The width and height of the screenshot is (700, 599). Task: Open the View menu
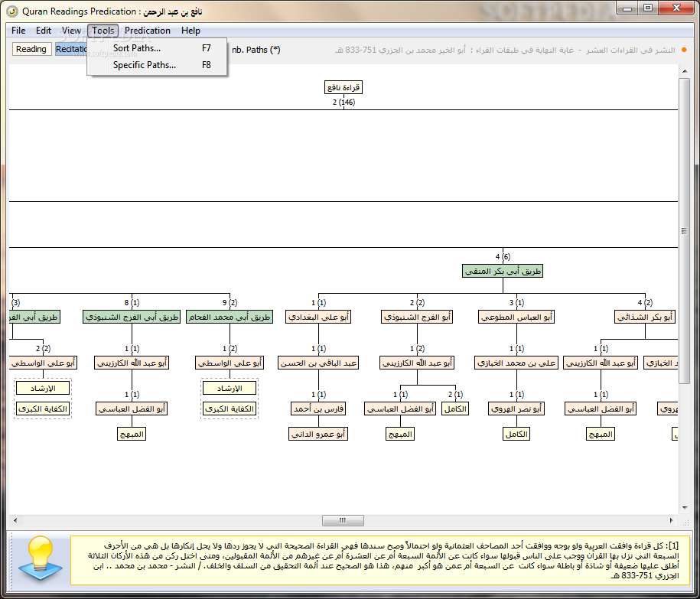[x=71, y=31]
